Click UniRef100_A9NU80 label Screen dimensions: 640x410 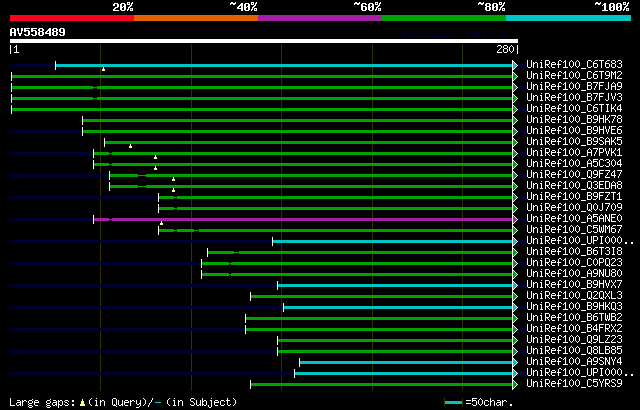pos(574,274)
